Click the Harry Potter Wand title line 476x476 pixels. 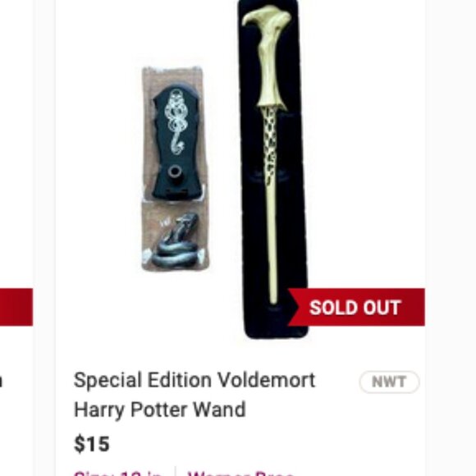coord(160,410)
